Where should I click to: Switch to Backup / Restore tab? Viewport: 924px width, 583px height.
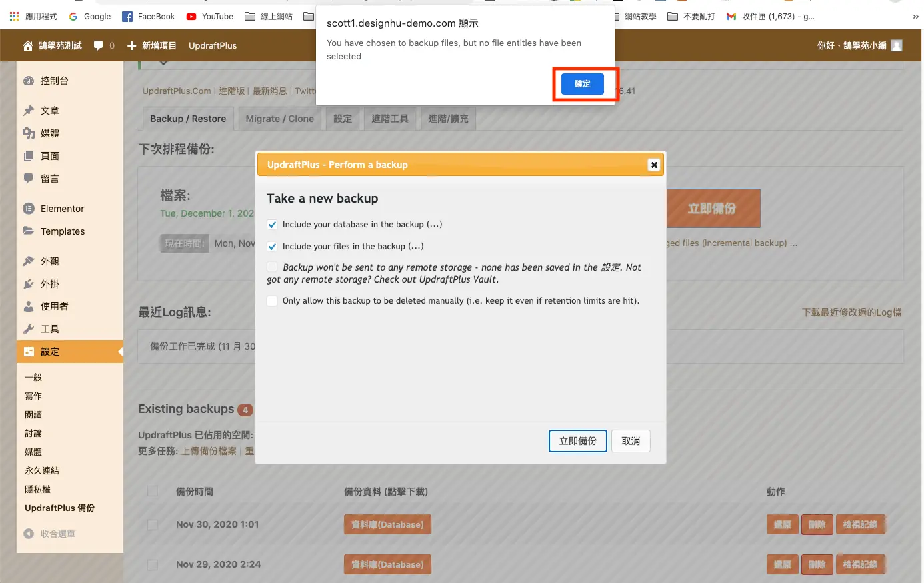point(188,119)
